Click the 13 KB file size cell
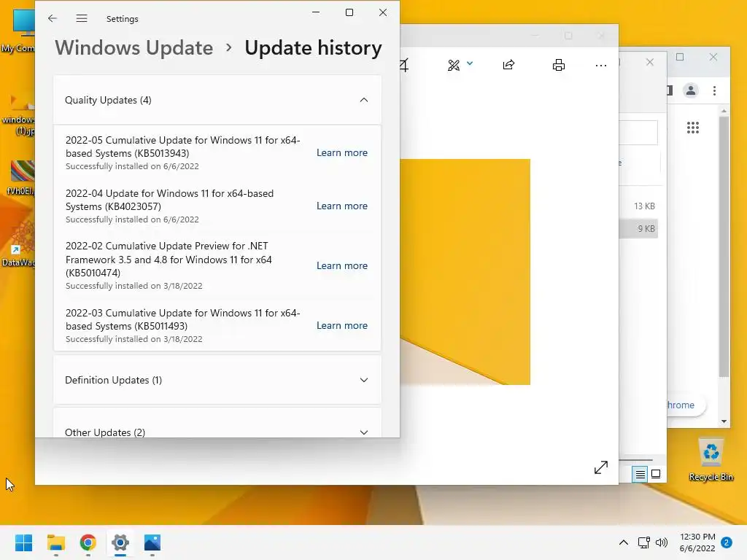The width and height of the screenshot is (747, 560). click(644, 206)
